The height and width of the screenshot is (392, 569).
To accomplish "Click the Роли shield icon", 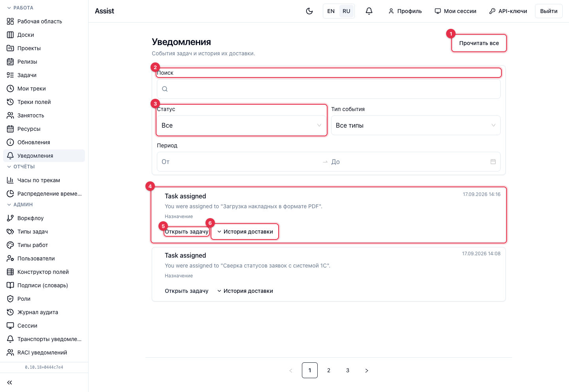I will point(10,299).
